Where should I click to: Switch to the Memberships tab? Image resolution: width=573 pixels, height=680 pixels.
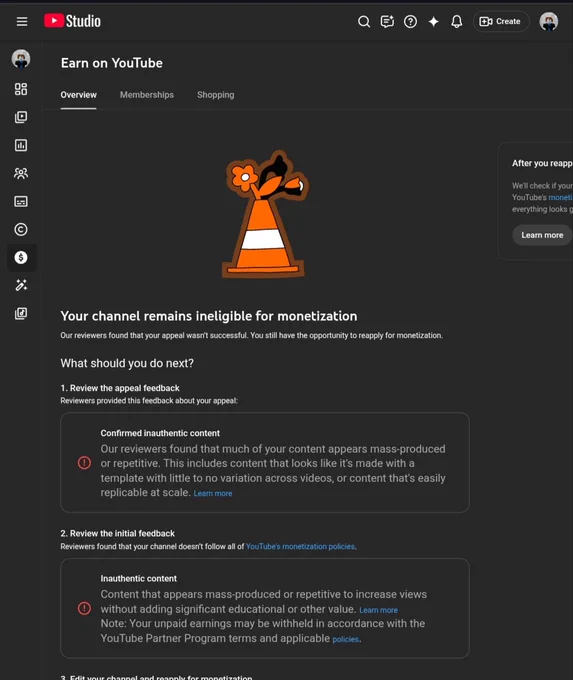(x=147, y=95)
